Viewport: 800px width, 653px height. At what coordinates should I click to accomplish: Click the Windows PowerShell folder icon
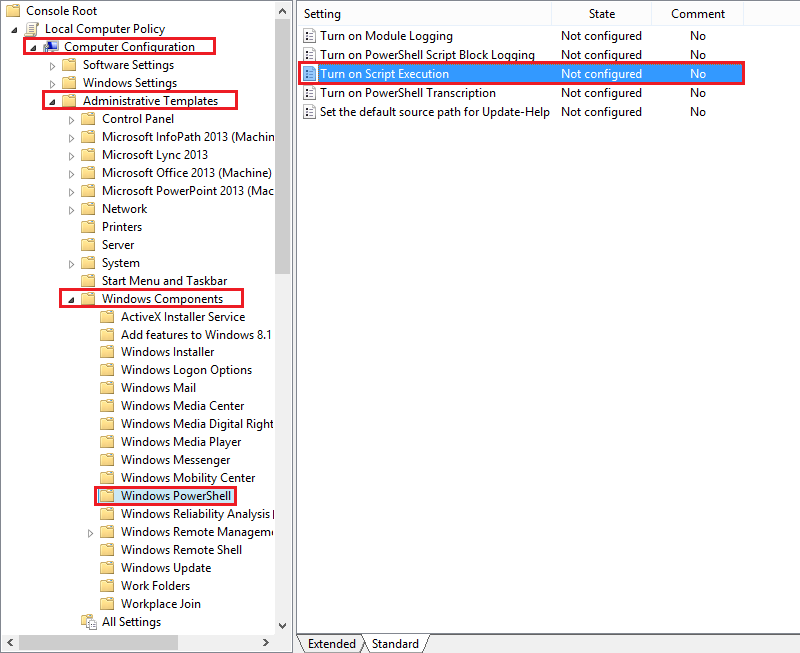point(108,495)
